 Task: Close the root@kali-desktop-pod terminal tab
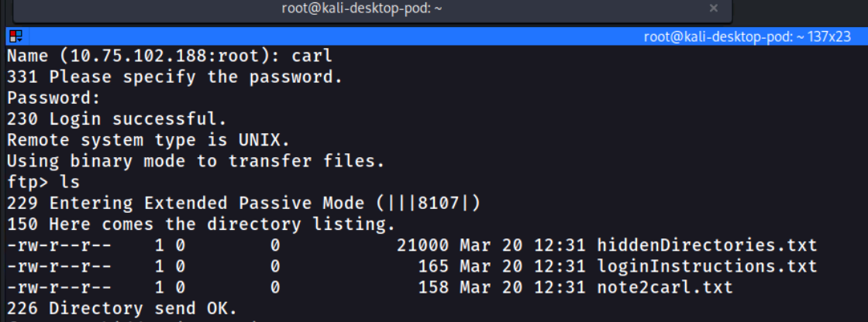click(x=714, y=9)
